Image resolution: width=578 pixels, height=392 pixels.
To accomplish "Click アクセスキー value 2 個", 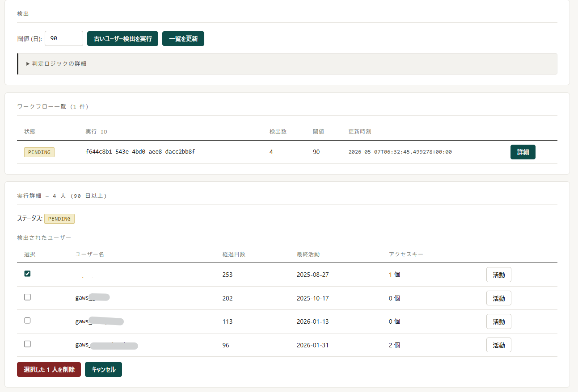I will [394, 345].
